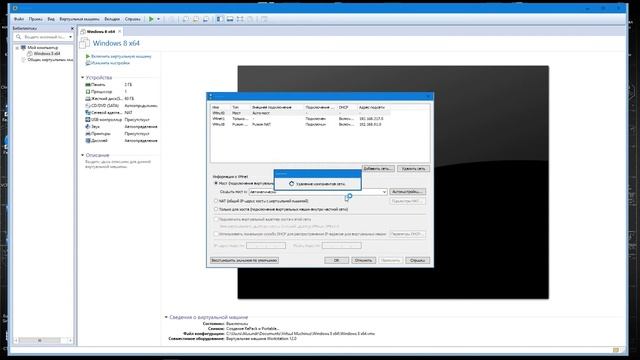Toggle the thumbnail bar toolbar icon

tap(230, 19)
